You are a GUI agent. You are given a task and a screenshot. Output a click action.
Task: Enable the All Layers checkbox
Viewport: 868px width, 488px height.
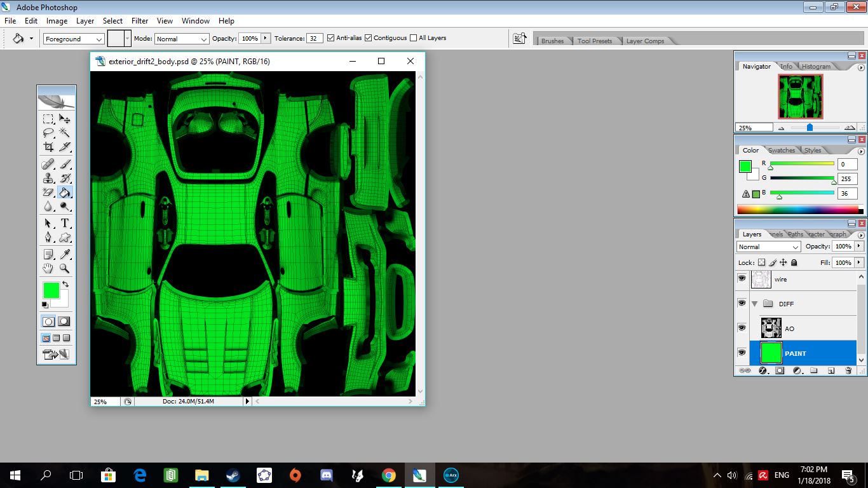pos(414,38)
